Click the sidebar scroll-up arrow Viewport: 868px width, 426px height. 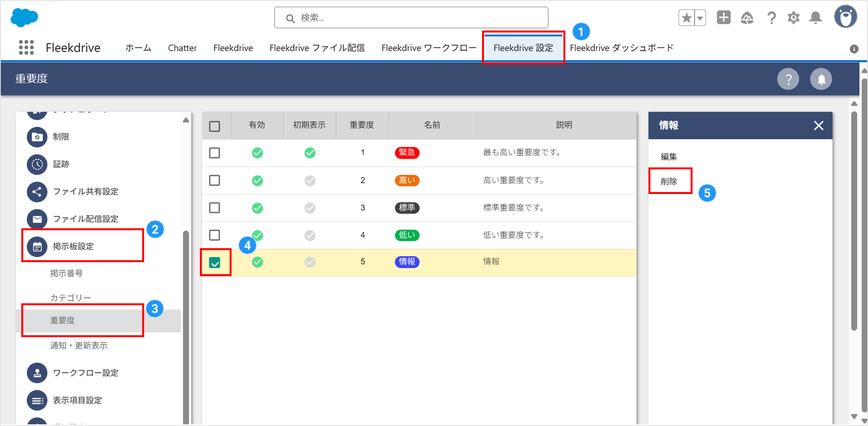click(186, 120)
